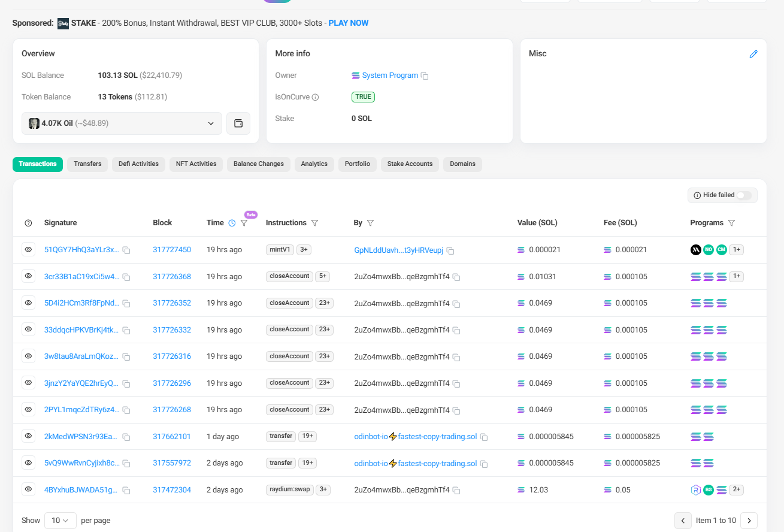Go to the next page of transactions

749,521
